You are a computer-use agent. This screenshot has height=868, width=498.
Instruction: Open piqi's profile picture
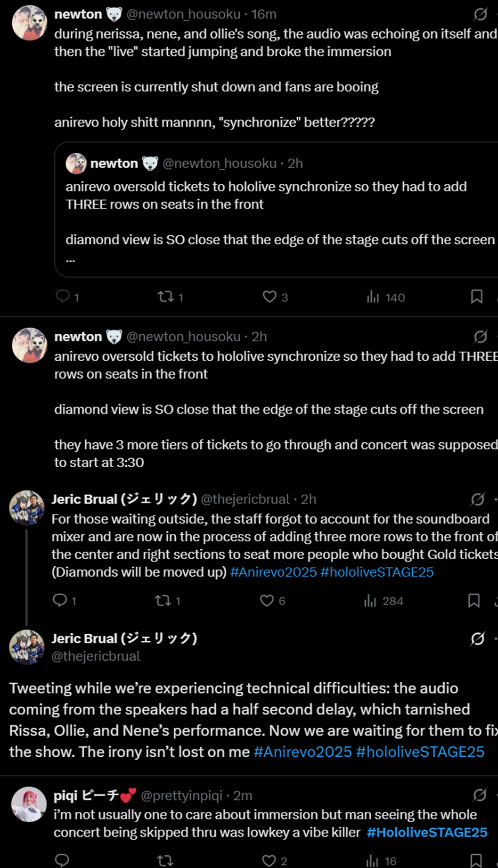pyautogui.click(x=29, y=805)
